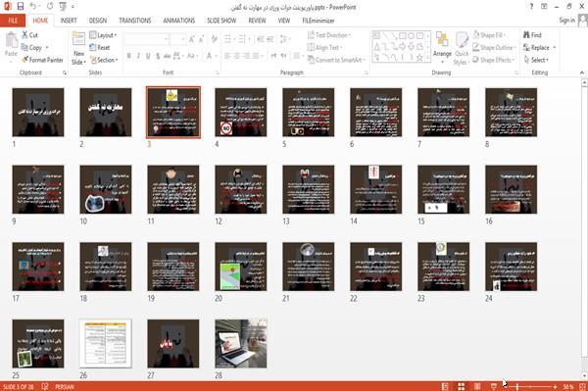Toggle Underline formatting
Viewport: 588px width, 391px height.
click(148, 56)
